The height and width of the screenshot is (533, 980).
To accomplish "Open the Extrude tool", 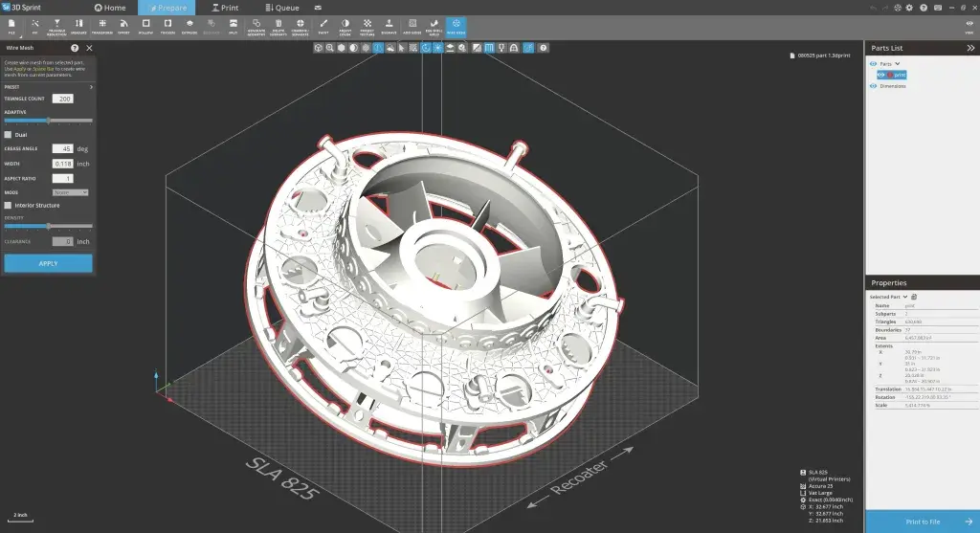I will tap(189, 26).
